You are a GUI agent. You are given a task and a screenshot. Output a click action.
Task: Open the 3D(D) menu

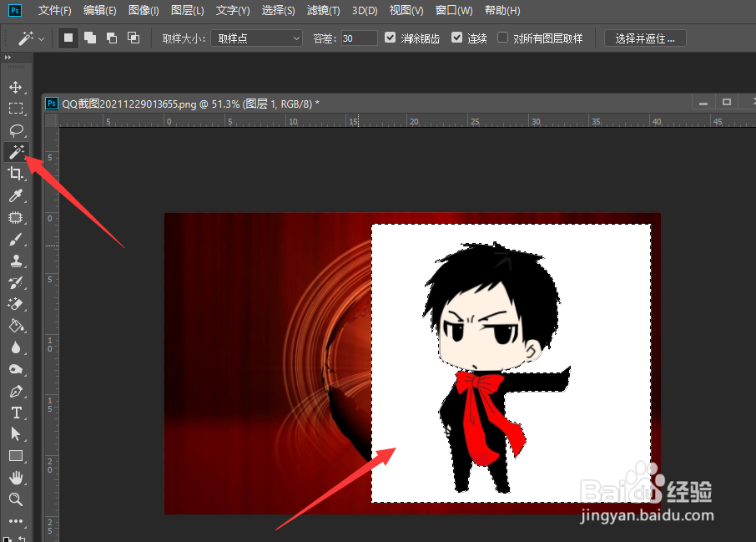point(365,10)
